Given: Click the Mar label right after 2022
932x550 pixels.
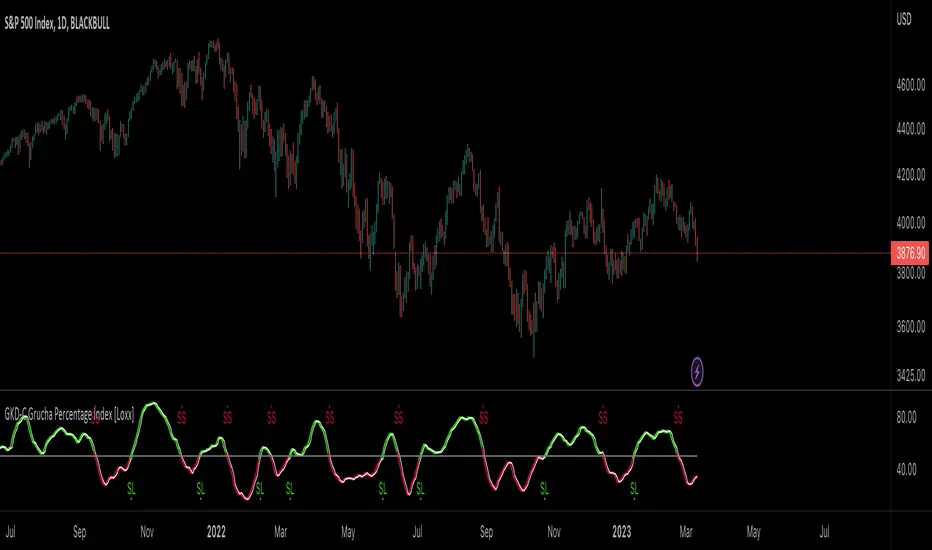Looking at the screenshot, I should pos(280,532).
